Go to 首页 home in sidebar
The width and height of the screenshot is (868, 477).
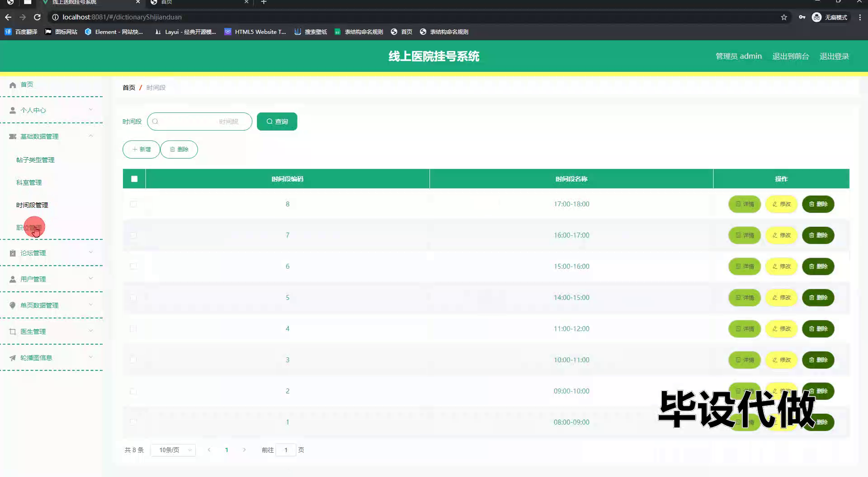point(26,84)
